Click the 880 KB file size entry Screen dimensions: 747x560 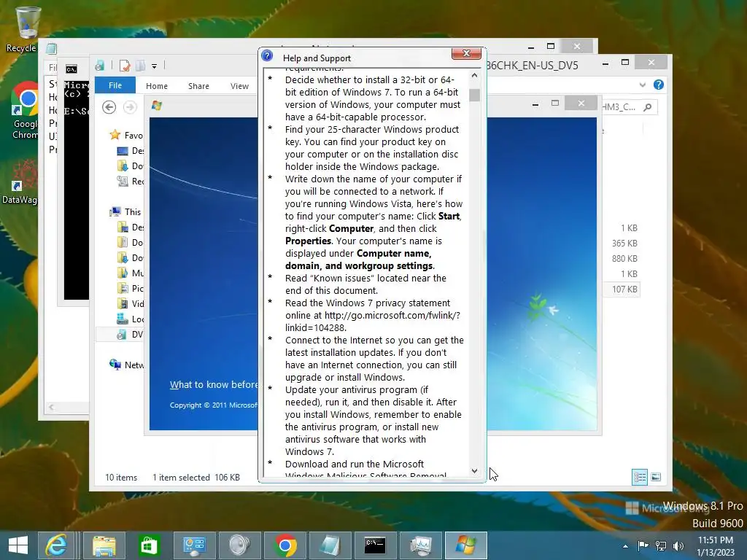point(624,259)
